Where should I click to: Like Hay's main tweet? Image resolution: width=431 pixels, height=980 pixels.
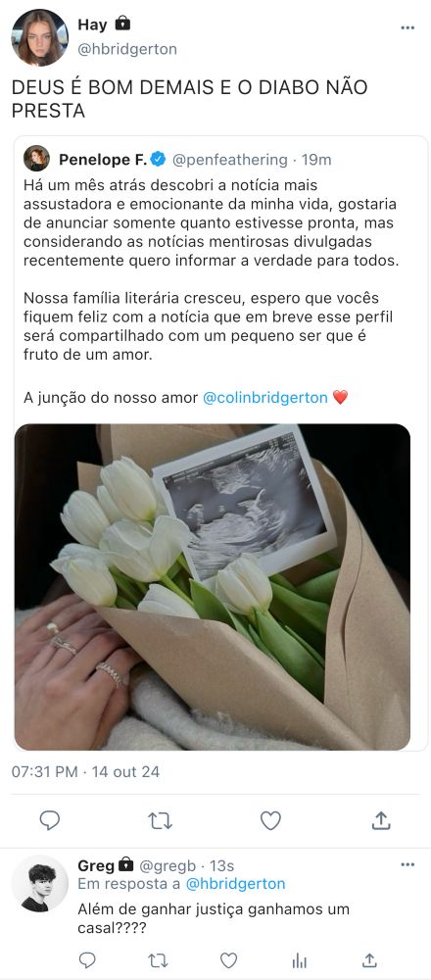[270, 820]
